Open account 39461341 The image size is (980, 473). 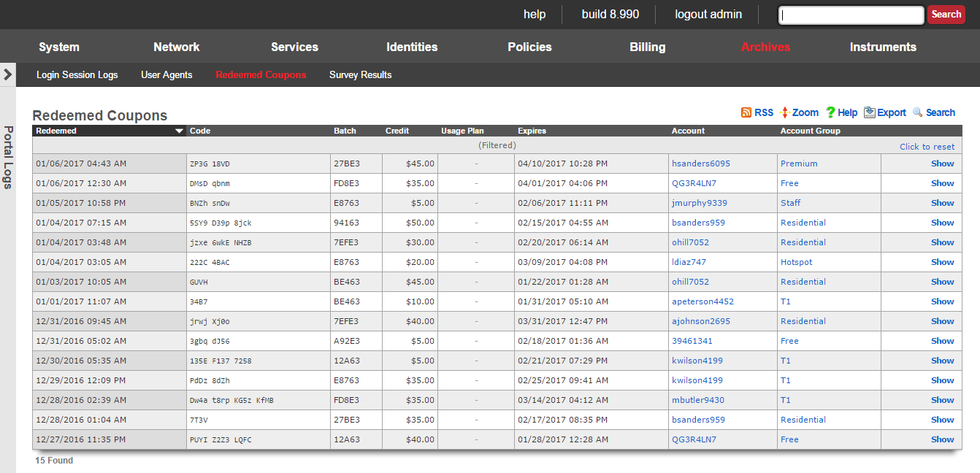[692, 341]
